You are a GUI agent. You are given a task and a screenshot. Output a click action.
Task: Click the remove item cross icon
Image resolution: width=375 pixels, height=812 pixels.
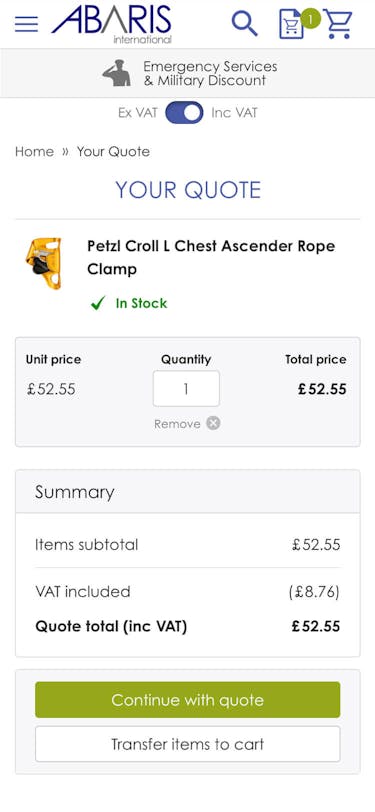[213, 423]
